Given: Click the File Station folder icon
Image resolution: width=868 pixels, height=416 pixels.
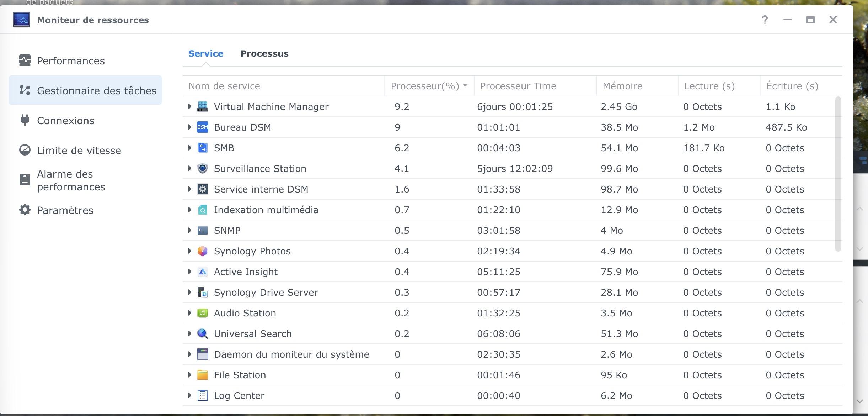Looking at the screenshot, I should coord(203,375).
